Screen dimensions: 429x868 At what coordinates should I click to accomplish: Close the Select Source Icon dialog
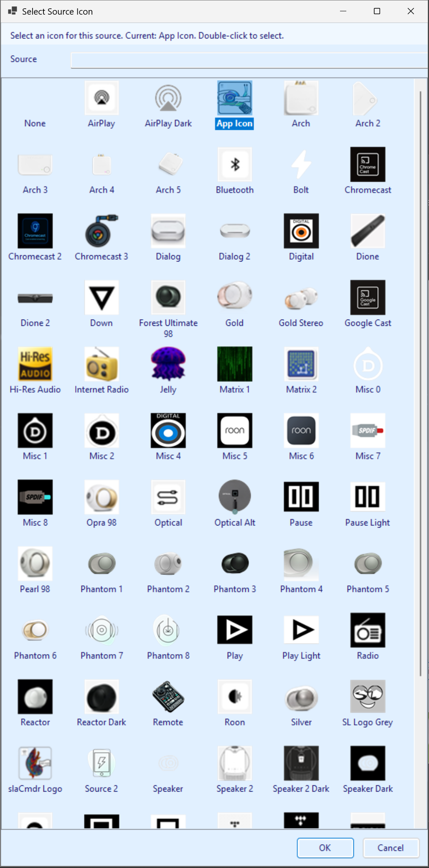pos(411,11)
